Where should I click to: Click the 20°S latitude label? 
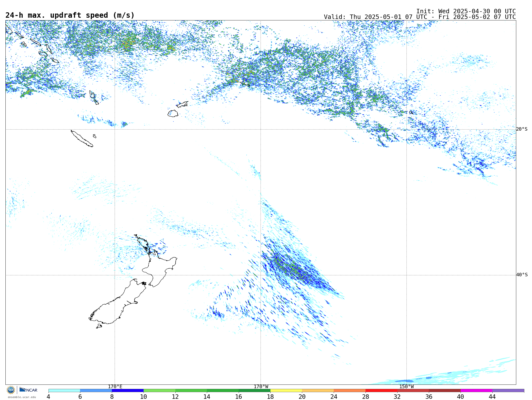click(522, 129)
